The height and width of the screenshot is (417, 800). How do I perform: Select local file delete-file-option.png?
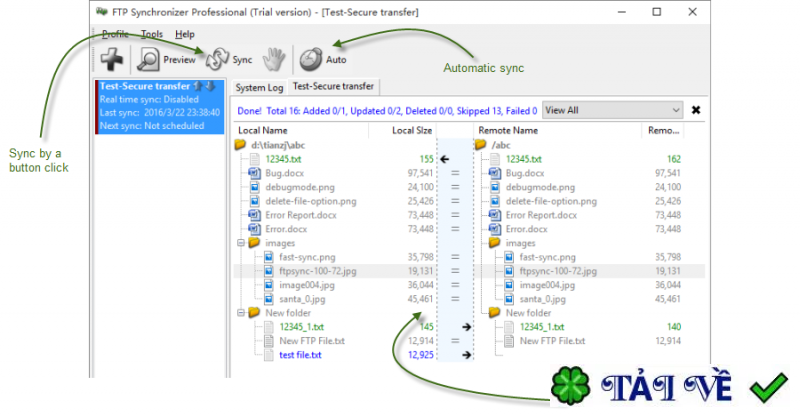click(311, 201)
